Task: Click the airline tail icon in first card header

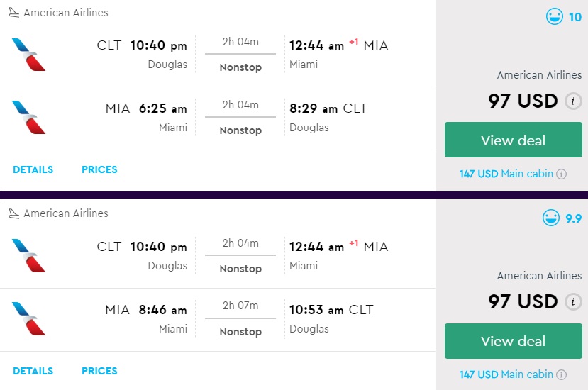Action: point(13,13)
